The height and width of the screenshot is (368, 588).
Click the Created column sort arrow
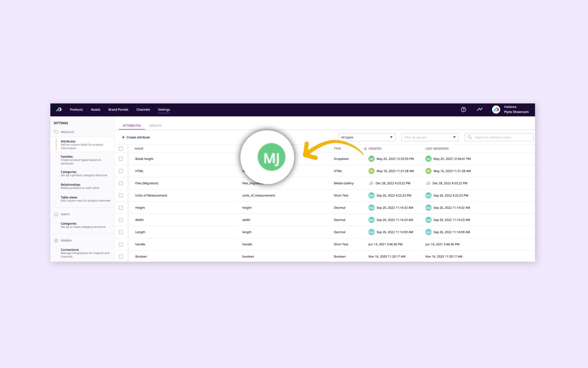tap(365, 148)
